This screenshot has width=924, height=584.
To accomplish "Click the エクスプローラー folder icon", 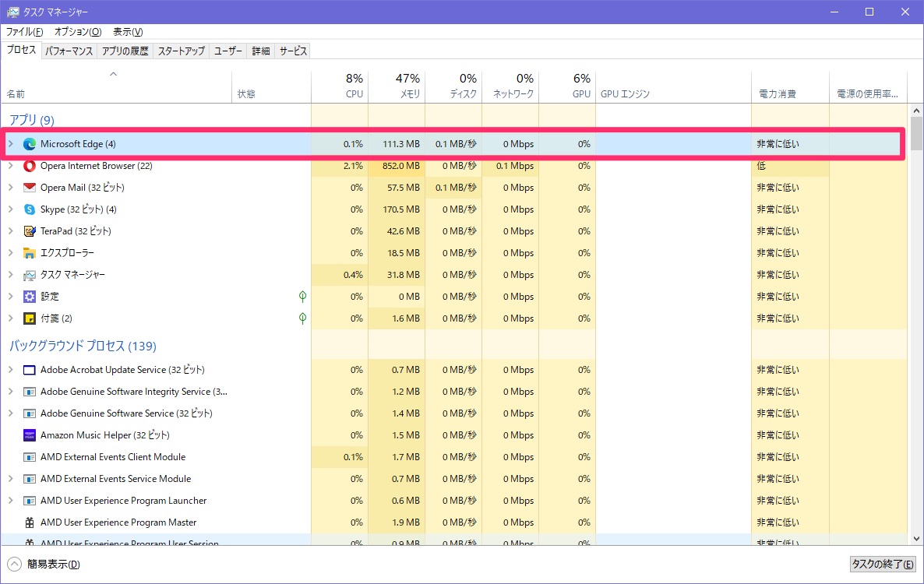I will click(x=30, y=252).
